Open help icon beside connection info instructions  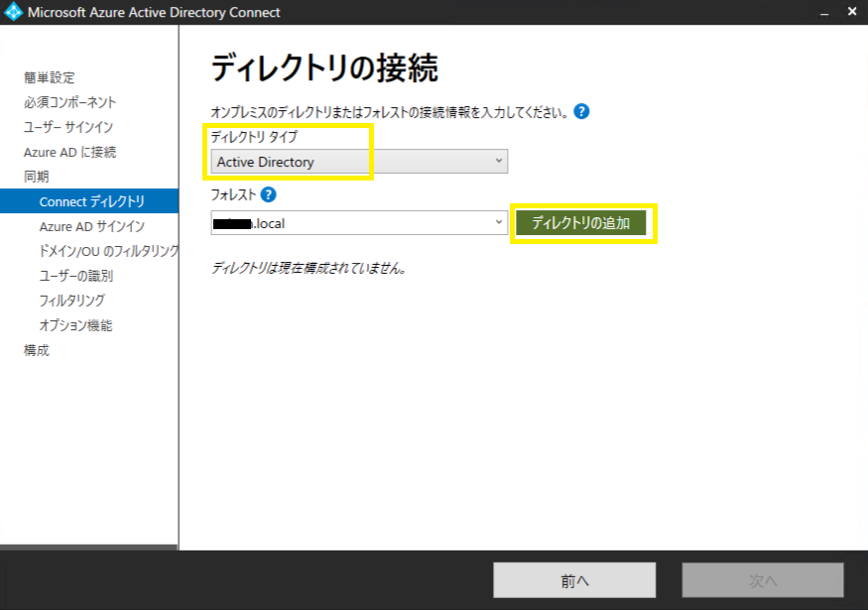click(581, 112)
